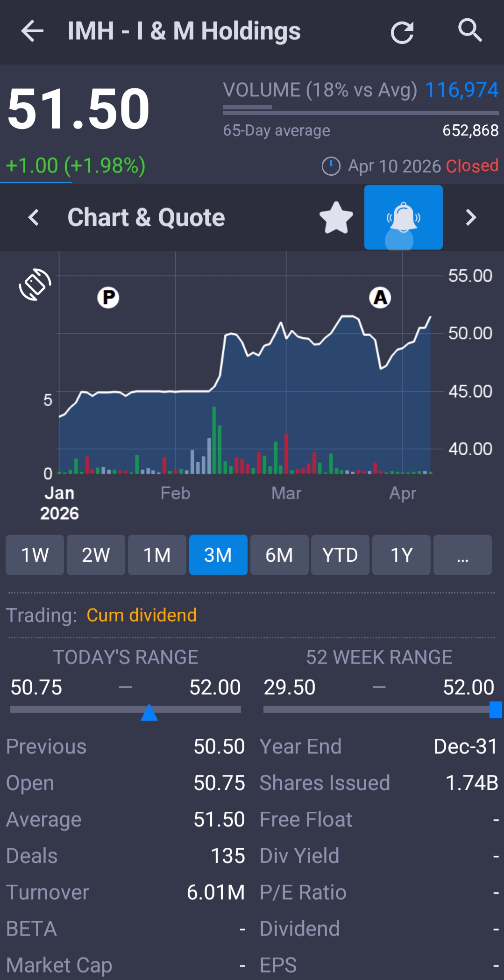Switch chart to 6M range
This screenshot has height=980, width=504.
(x=279, y=555)
